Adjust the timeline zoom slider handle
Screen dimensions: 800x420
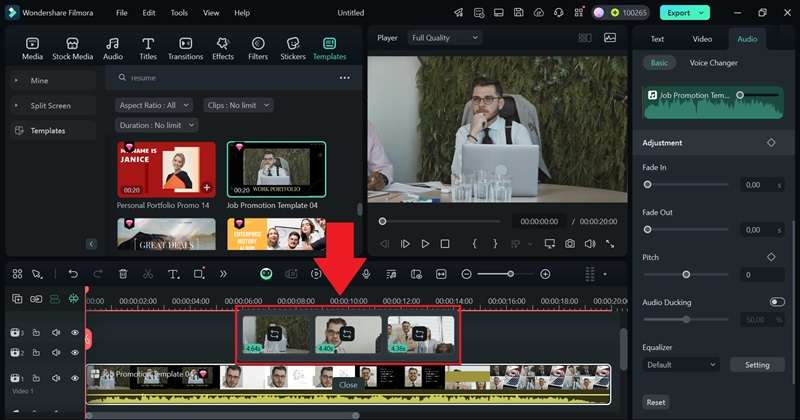[510, 274]
